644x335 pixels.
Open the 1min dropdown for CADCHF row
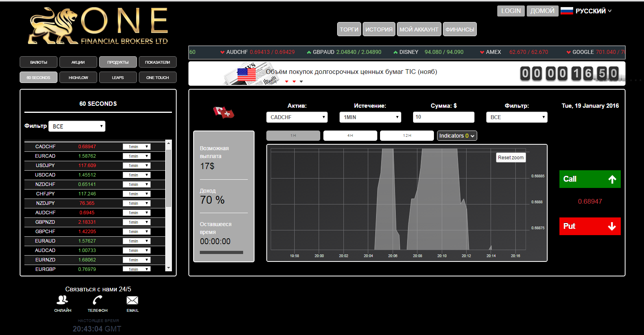(137, 147)
